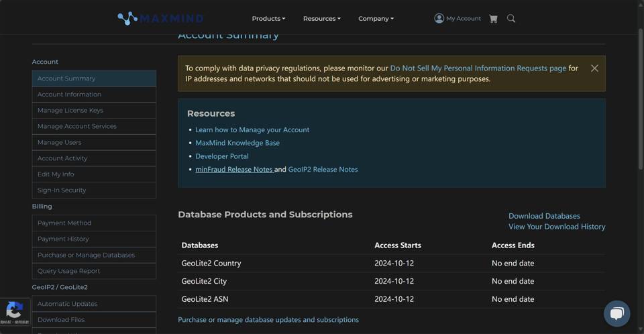
Task: Click the reCAPTCHA badge
Action: 15,313
